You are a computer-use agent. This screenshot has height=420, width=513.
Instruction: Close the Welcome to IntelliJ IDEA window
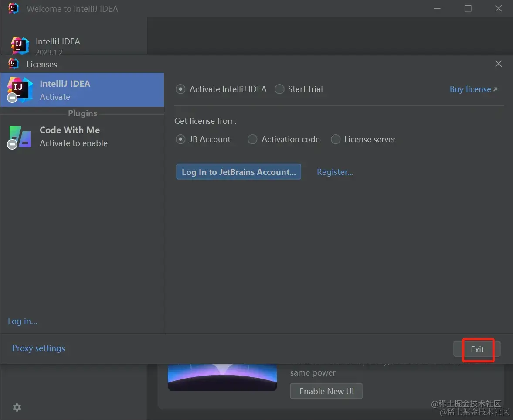pyautogui.click(x=498, y=9)
